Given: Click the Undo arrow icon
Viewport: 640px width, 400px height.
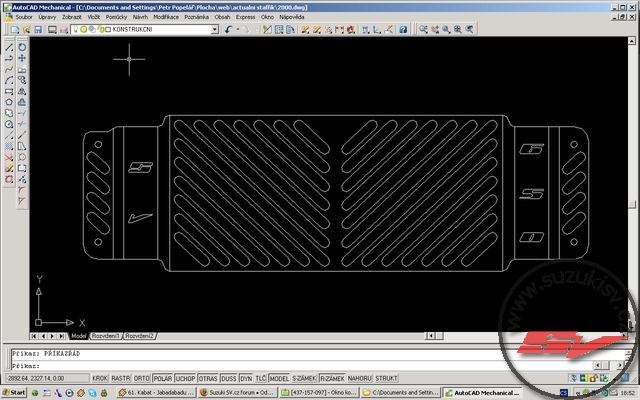Looking at the screenshot, I should pyautogui.click(x=228, y=29).
